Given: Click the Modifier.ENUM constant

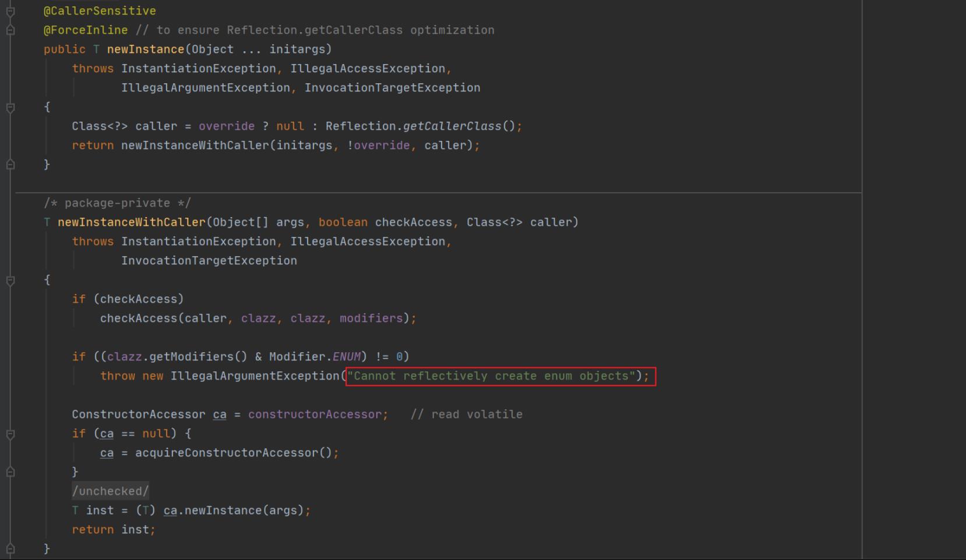Looking at the screenshot, I should click(315, 357).
